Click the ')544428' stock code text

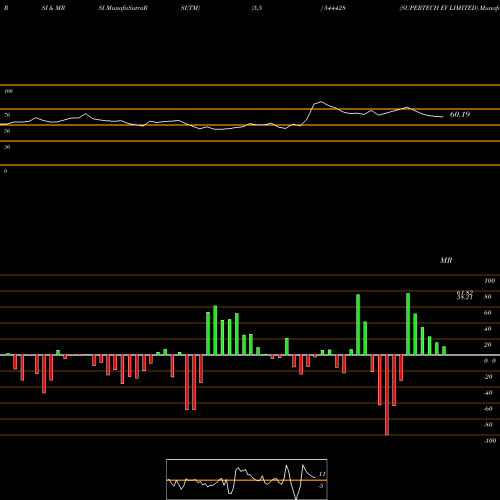point(333,8)
